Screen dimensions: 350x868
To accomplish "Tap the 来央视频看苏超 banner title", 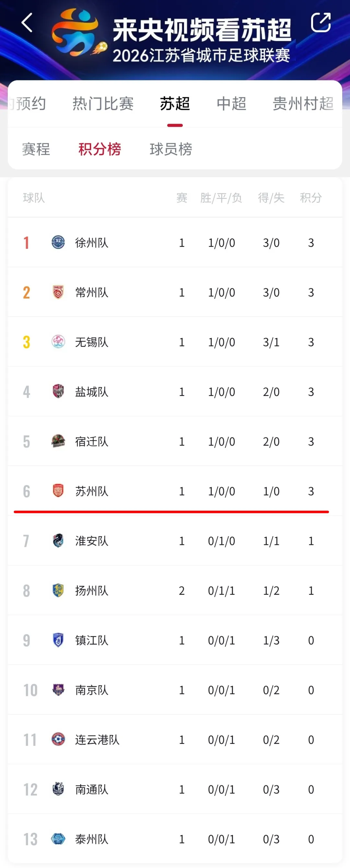I will tap(202, 30).
